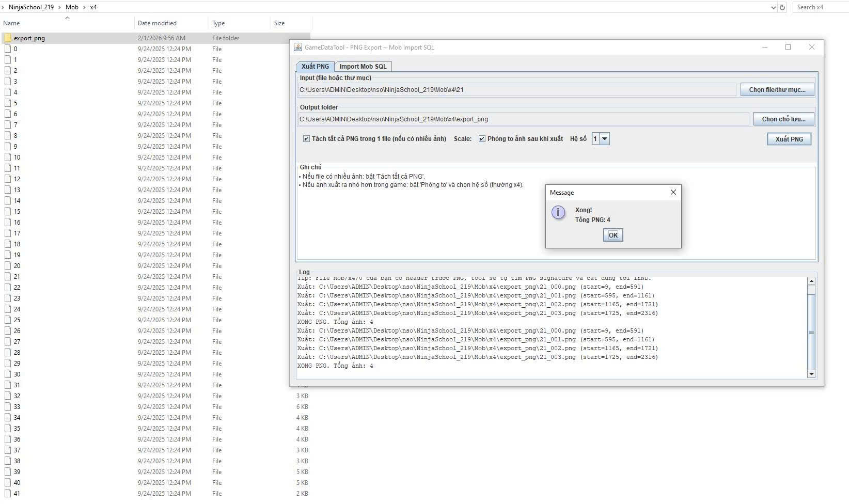Screen dimensions: 849x504
Task: Click the ascending sort arrow on the Name column
Action: pyautogui.click(x=67, y=18)
